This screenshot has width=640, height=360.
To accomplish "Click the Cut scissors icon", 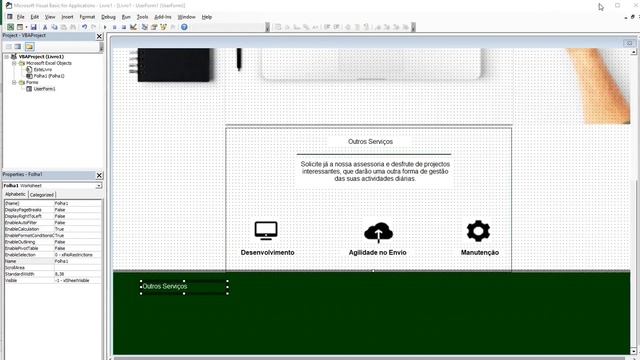I will coord(45,27).
